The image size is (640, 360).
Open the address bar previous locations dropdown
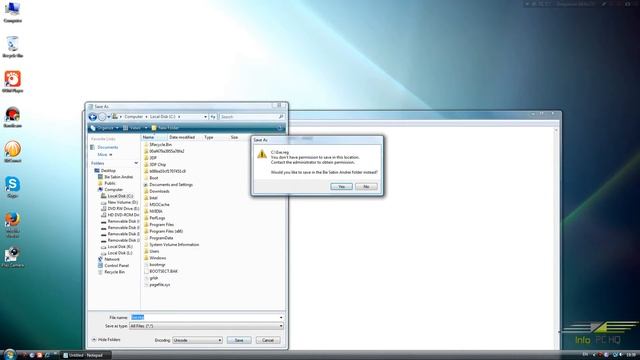coord(205,117)
